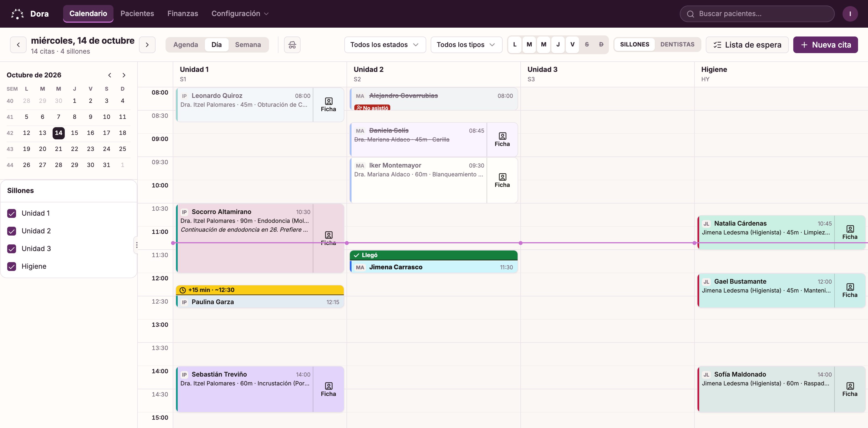Screen dimensions: 868x428
Task: Toggle the Saturday S day filter
Action: click(x=587, y=45)
